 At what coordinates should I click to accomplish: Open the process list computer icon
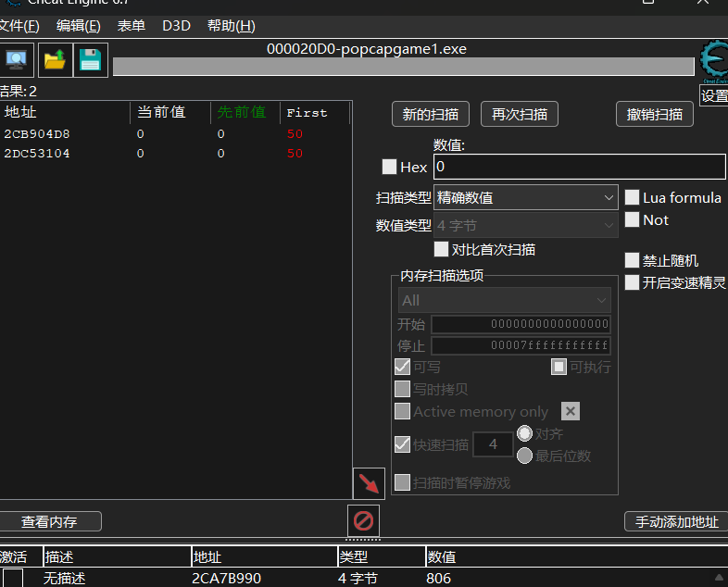(x=17, y=60)
